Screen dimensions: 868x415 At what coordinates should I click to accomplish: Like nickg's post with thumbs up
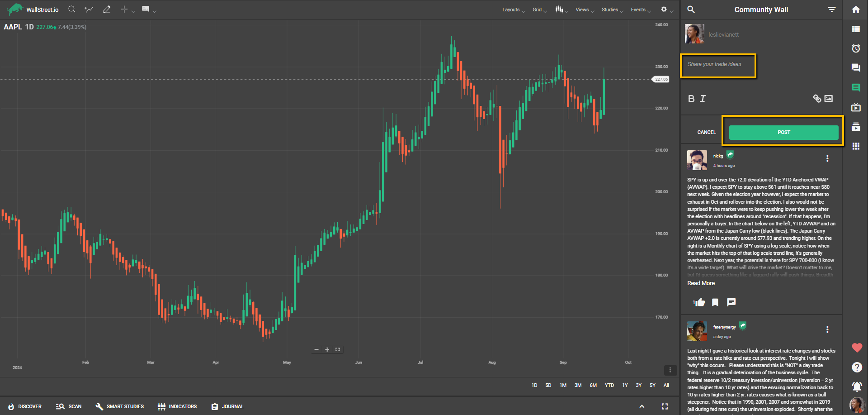pos(700,302)
